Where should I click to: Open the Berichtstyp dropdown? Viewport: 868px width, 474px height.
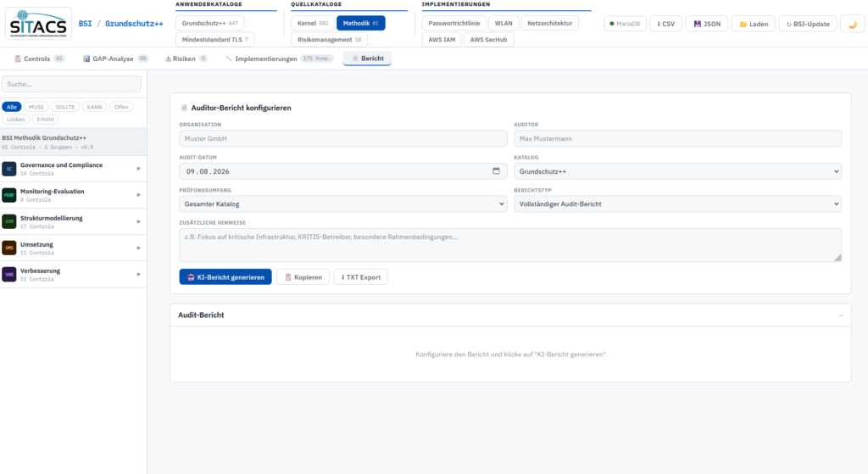(x=677, y=204)
